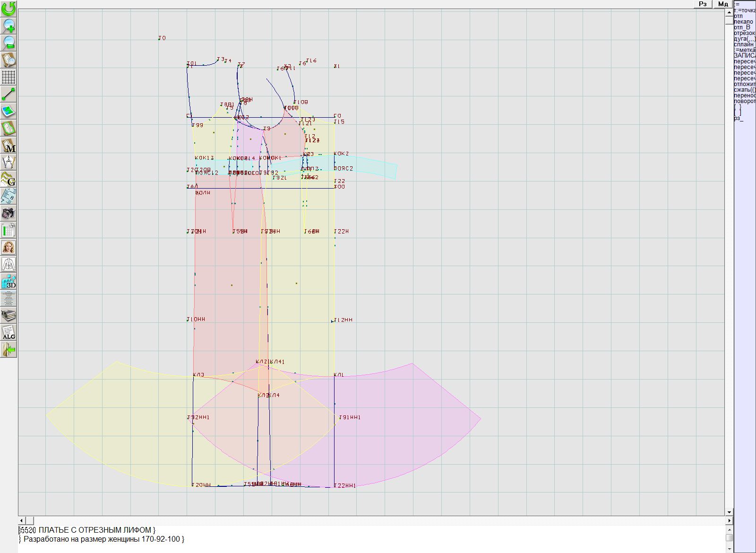Image resolution: width=756 pixels, height=553 pixels.
Task: Open the jacket sketch icon
Action: [x=9, y=264]
